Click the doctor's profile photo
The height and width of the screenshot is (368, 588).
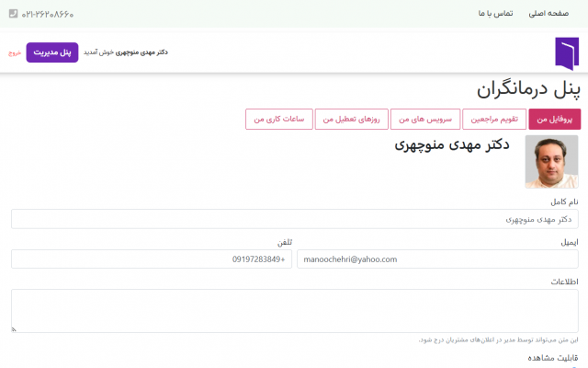pos(551,162)
